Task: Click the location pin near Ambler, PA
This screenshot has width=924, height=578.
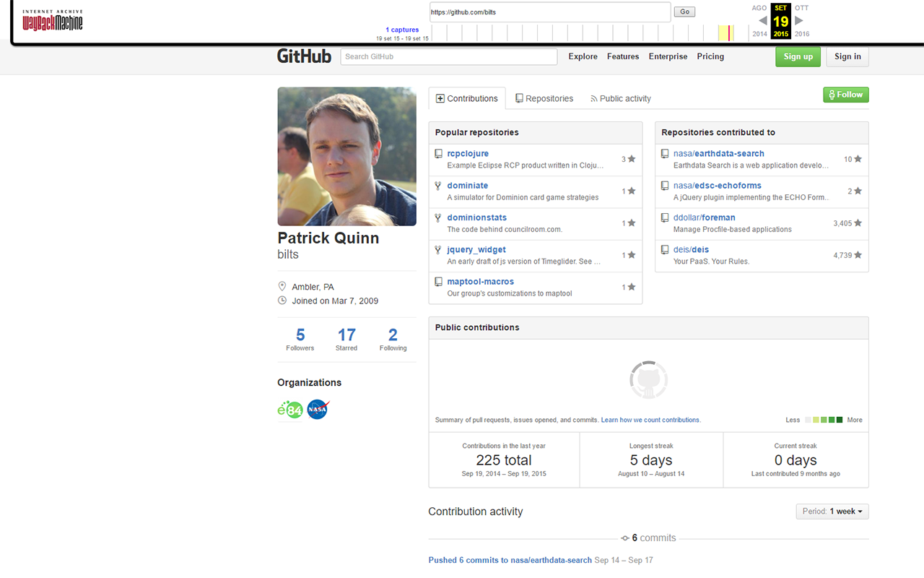Action: click(x=282, y=286)
